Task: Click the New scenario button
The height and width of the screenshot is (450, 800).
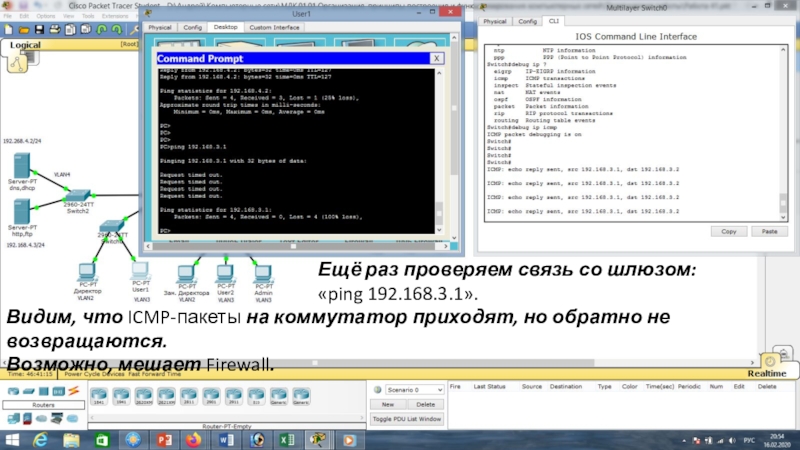Action: [x=388, y=405]
